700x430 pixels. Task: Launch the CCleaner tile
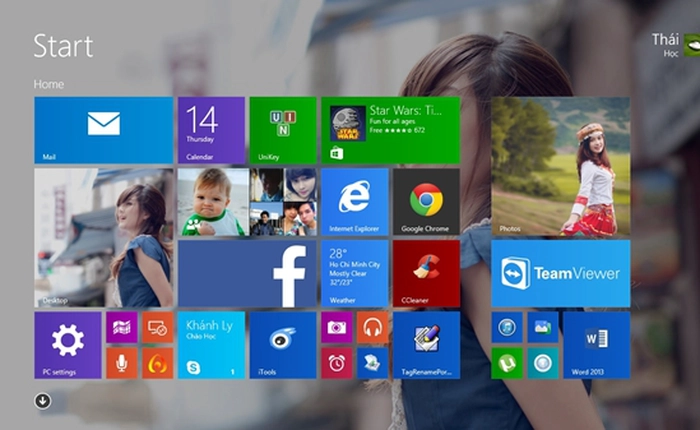coord(426,274)
